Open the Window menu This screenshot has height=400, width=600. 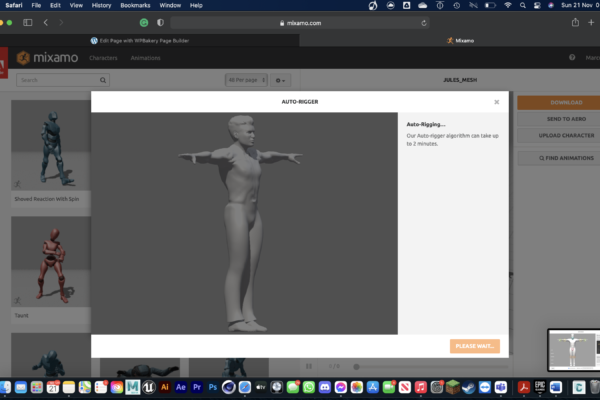pyautogui.click(x=170, y=5)
